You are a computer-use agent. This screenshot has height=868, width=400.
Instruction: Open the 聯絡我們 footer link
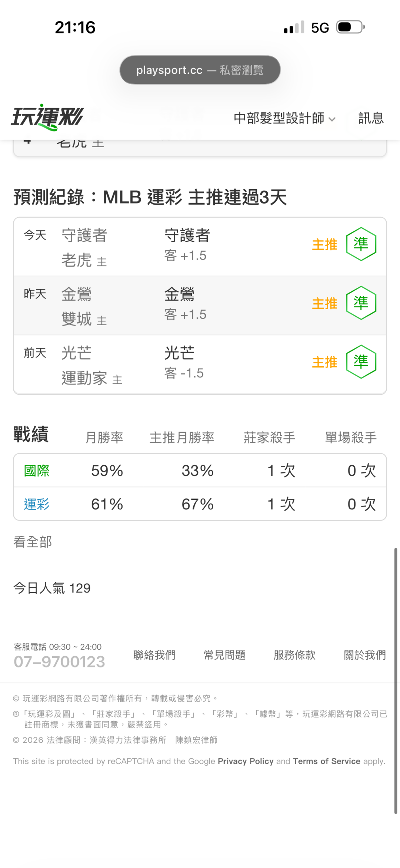[154, 655]
